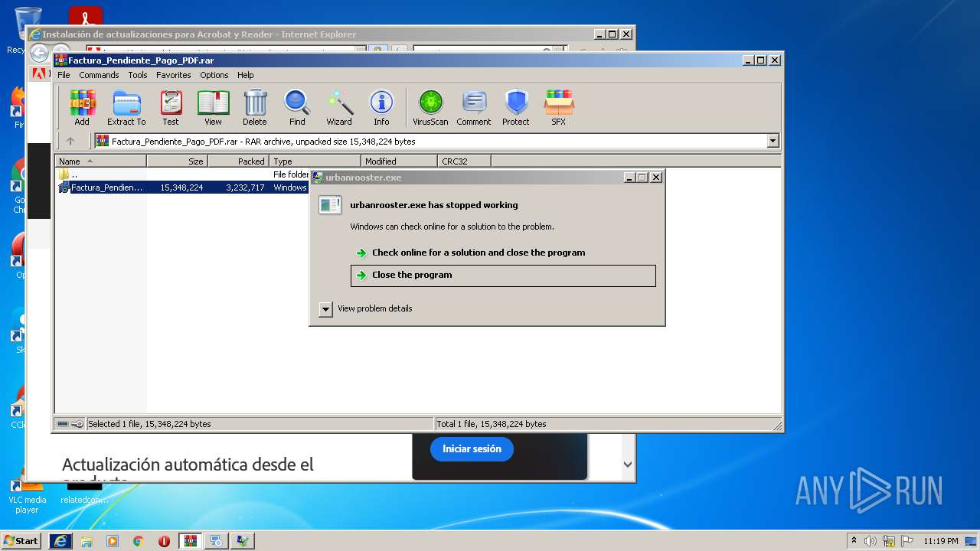
Task: Open media player taskbar icon
Action: 113,541
